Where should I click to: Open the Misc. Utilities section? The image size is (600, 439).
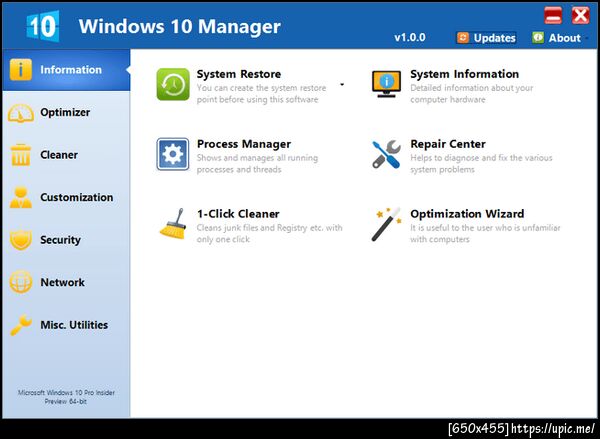[x=66, y=325]
